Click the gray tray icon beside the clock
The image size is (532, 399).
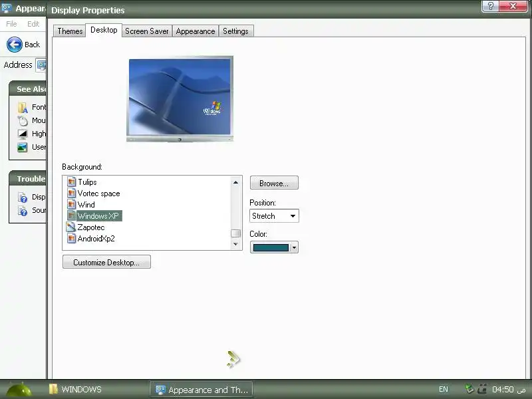(482, 389)
